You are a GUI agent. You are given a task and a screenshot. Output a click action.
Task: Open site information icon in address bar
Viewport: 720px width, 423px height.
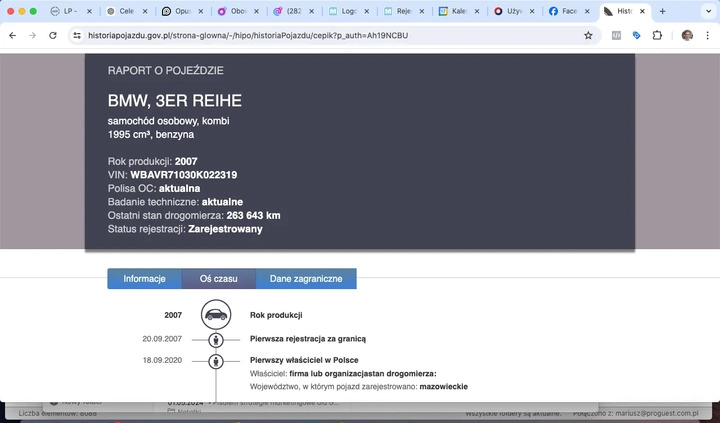pos(77,35)
